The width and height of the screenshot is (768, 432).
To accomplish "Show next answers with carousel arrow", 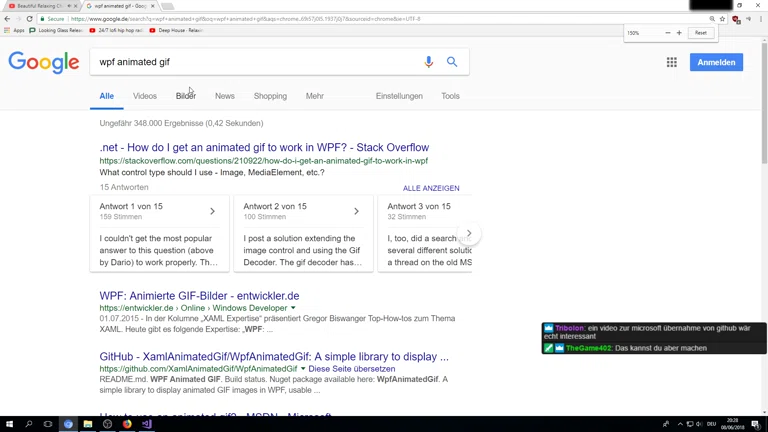I will pyautogui.click(x=468, y=233).
